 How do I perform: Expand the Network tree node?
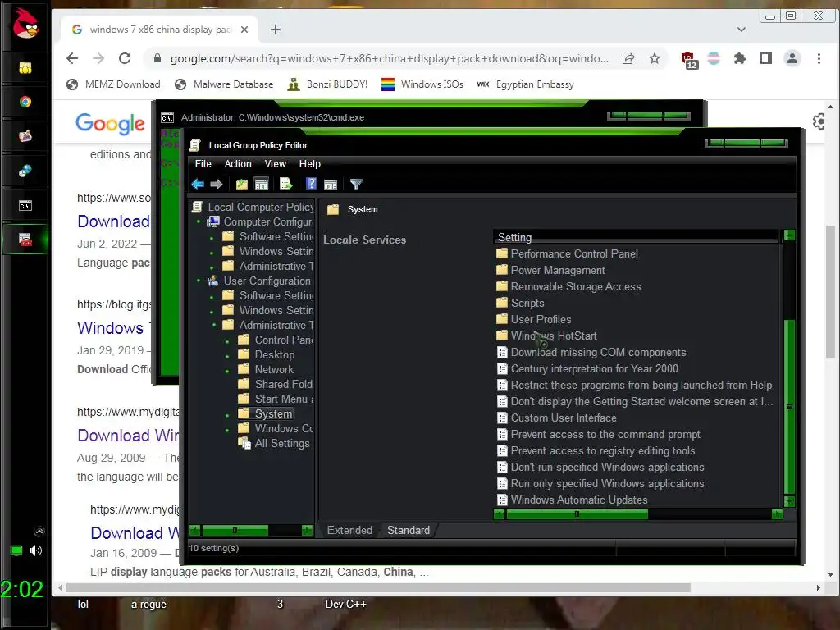[x=227, y=370]
